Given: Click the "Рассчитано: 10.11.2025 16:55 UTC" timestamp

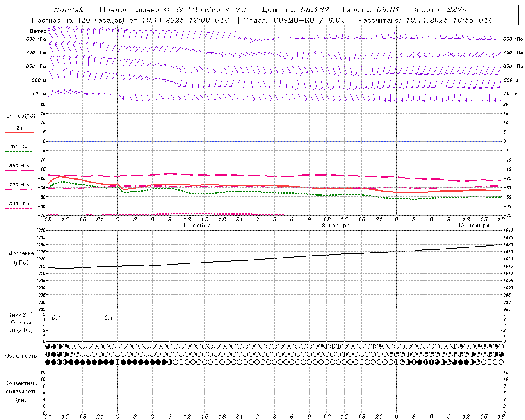Looking at the screenshot, I should pos(426,20).
